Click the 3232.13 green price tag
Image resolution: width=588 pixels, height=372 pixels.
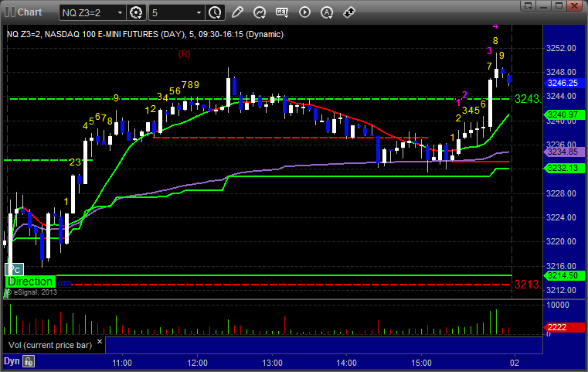point(563,168)
